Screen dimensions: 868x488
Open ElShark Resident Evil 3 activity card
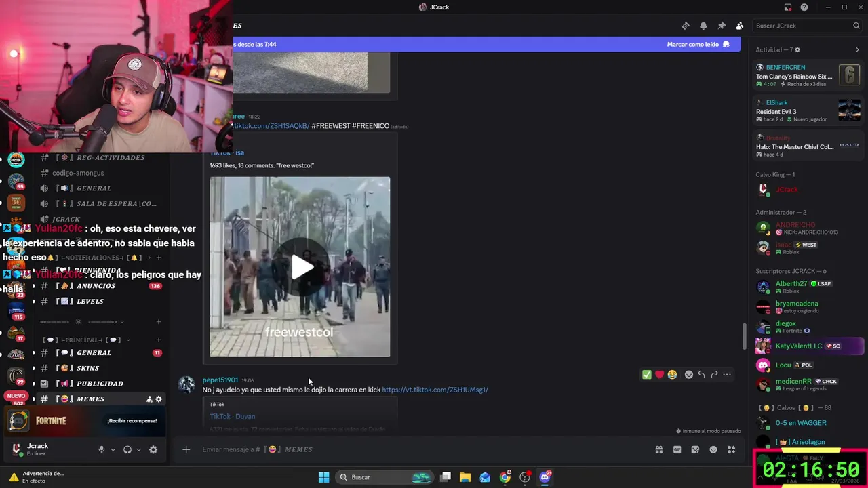(808, 111)
